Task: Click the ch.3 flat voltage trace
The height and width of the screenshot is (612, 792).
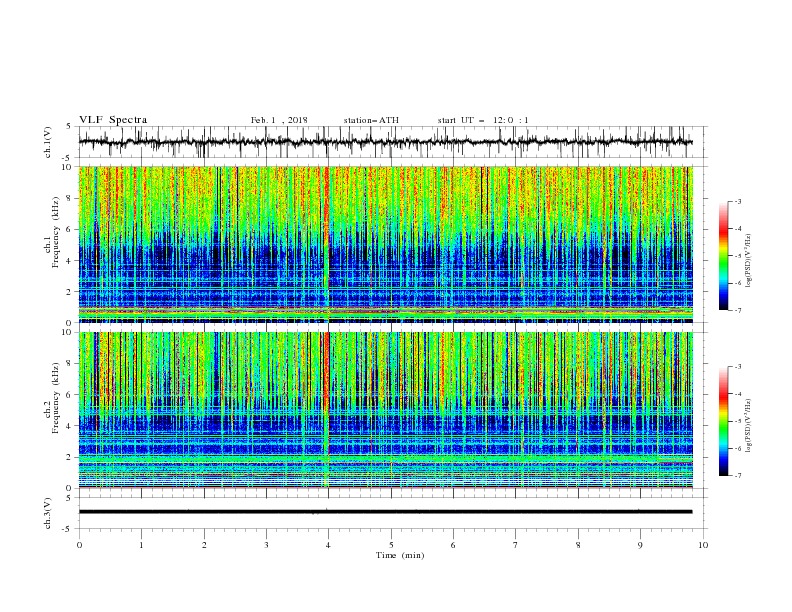Action: point(385,512)
